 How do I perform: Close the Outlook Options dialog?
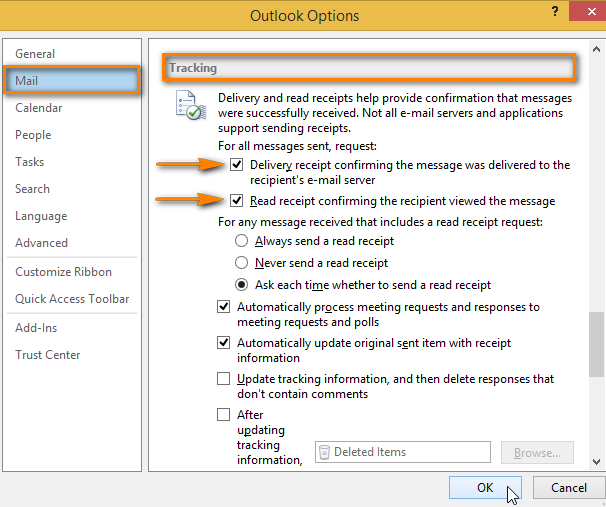click(x=588, y=12)
